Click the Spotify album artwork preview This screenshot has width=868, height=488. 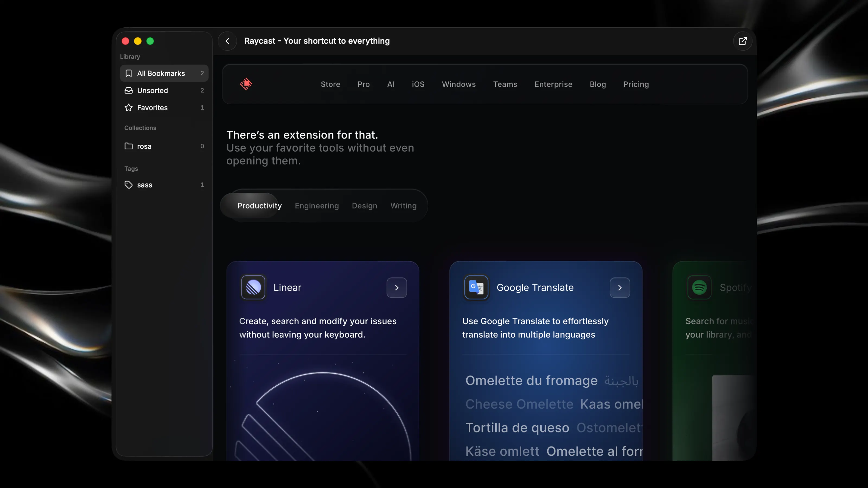[x=734, y=418]
